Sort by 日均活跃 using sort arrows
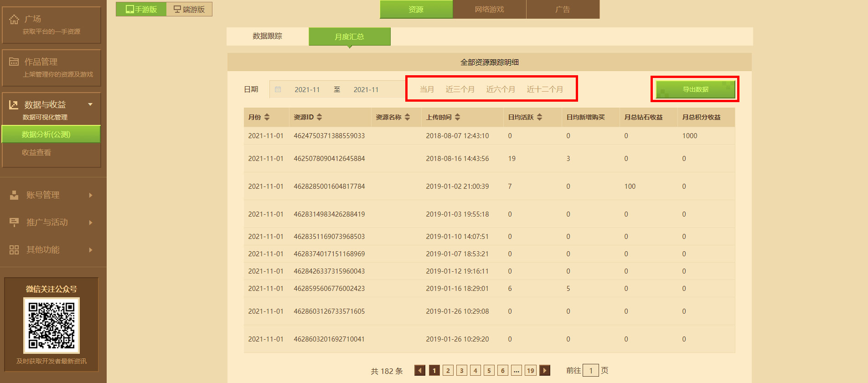This screenshot has width=868, height=383. (x=539, y=117)
